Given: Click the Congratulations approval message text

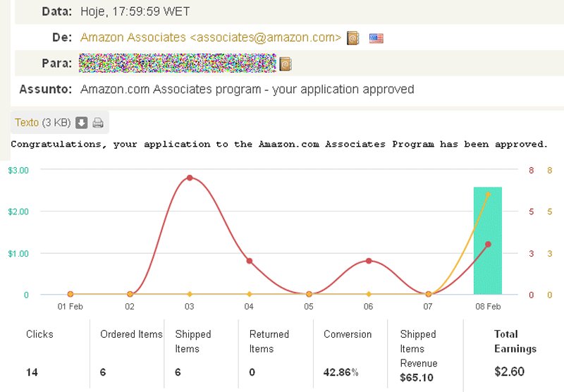Looking at the screenshot, I should 279,145.
